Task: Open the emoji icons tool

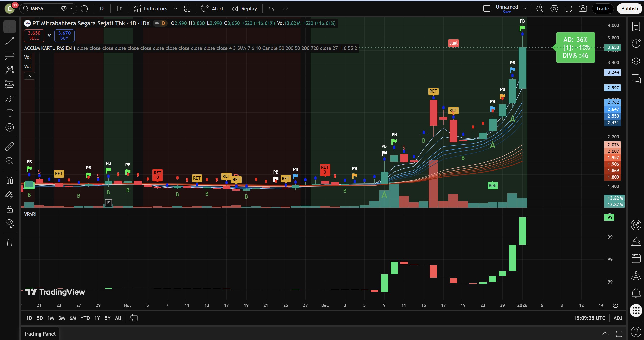Action: 10,127
